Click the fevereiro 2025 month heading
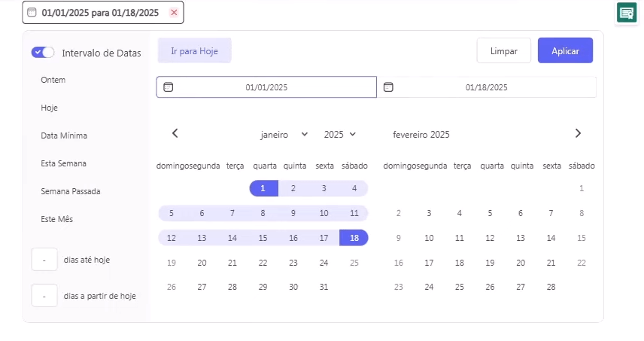This screenshot has height=341, width=644. click(x=421, y=134)
